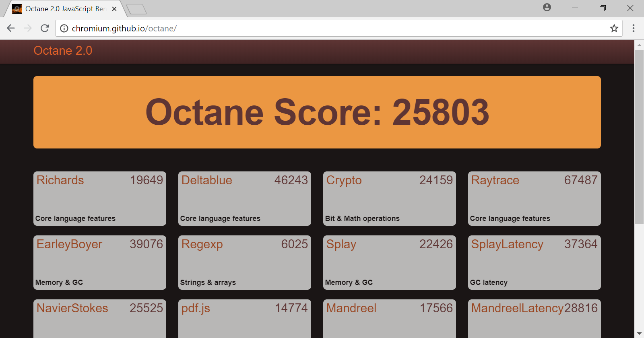This screenshot has width=644, height=338.
Task: Click the SplayLatency score 37364
Action: tap(581, 244)
